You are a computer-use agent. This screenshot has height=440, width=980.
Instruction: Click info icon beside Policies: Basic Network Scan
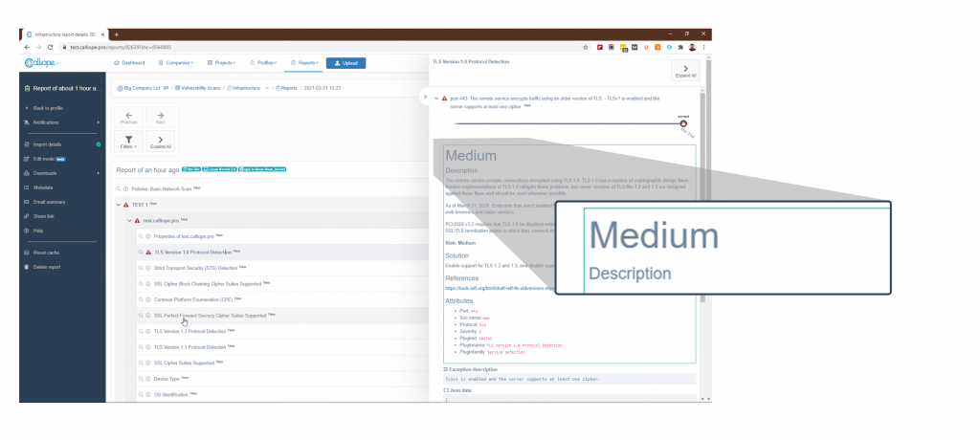pyautogui.click(x=125, y=188)
